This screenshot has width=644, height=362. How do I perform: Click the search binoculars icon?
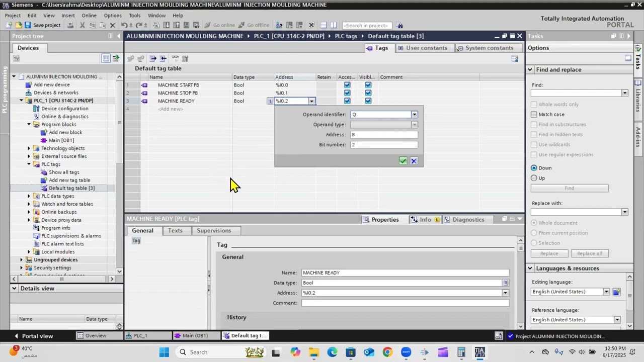399,25
